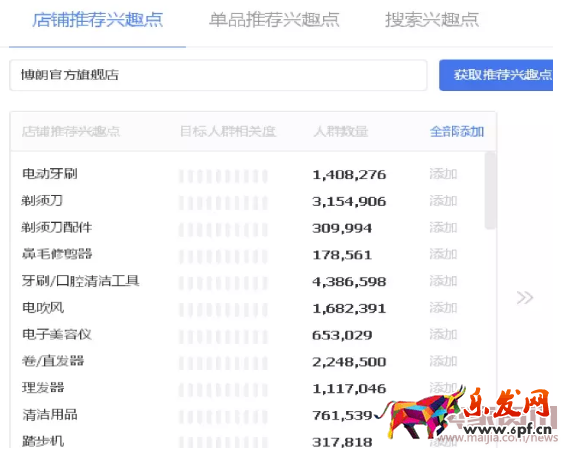The width and height of the screenshot is (562, 450).
Task: Select the 理发器 row label
Action: [x=43, y=388]
